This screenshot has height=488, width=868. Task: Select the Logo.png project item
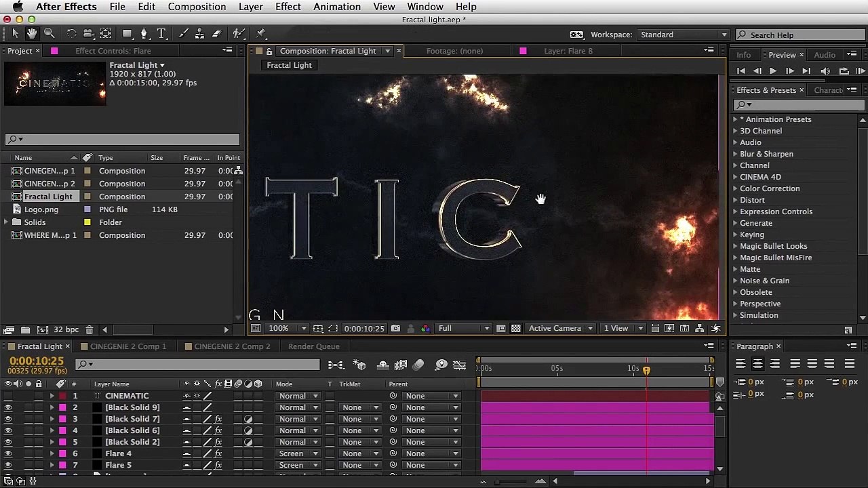point(41,209)
